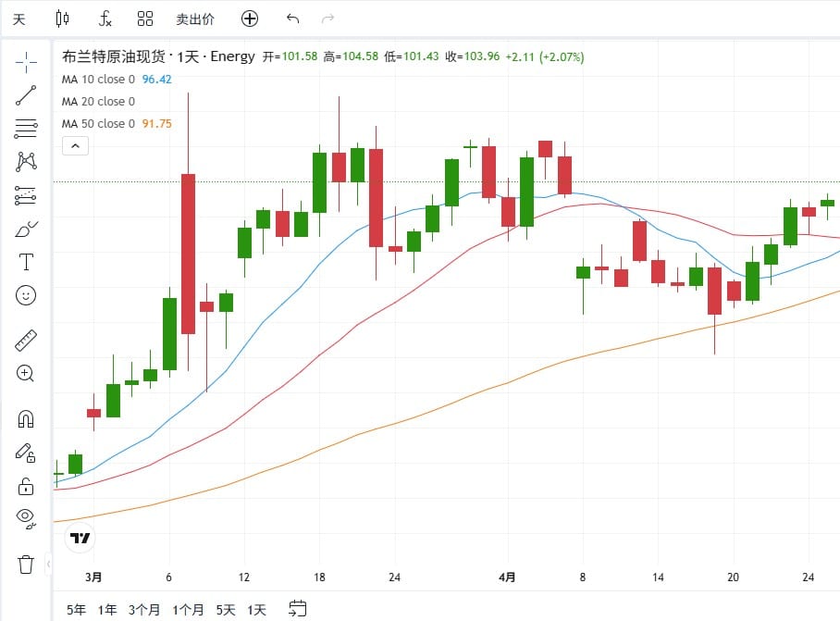Collapse the indicator legend chevron
The height and width of the screenshot is (621, 840).
pyautogui.click(x=75, y=145)
